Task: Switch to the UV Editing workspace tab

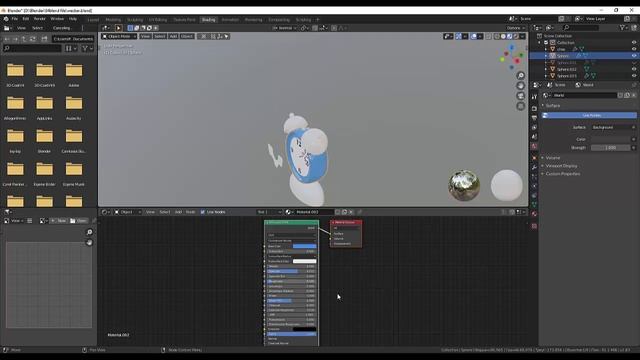Action: [x=158, y=20]
